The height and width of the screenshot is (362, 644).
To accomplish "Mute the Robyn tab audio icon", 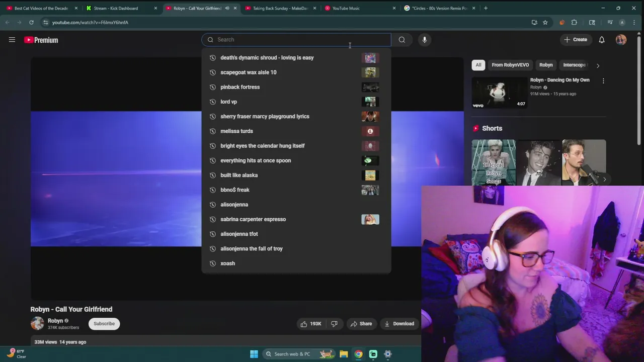I will click(227, 8).
